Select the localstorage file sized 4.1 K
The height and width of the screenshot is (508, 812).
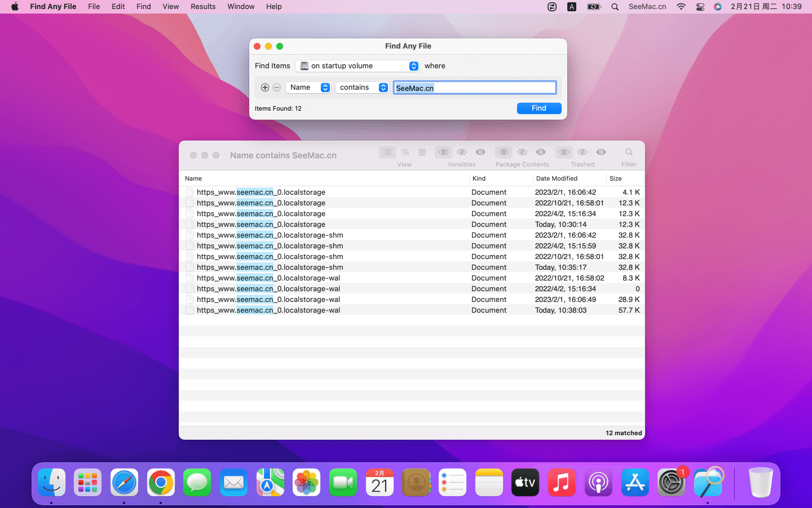pos(412,192)
